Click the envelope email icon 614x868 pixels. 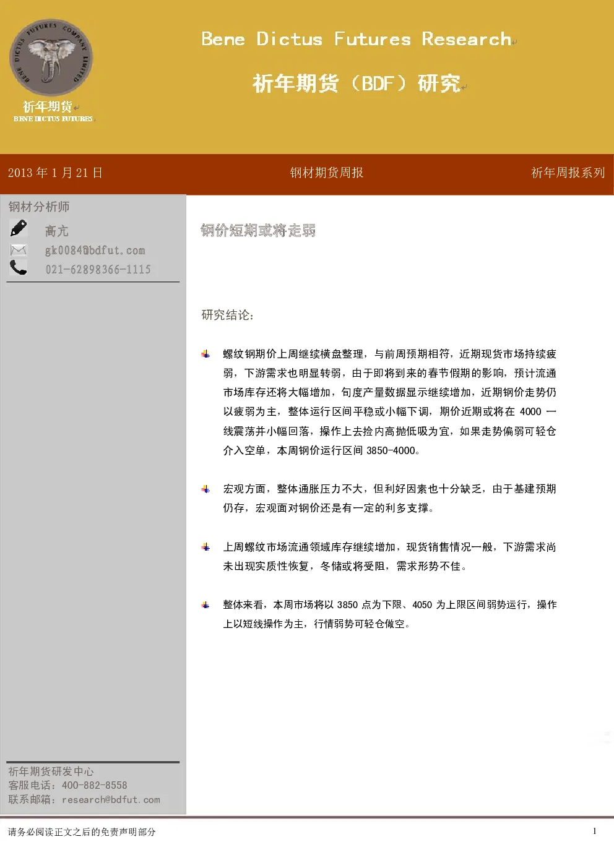click(x=19, y=250)
